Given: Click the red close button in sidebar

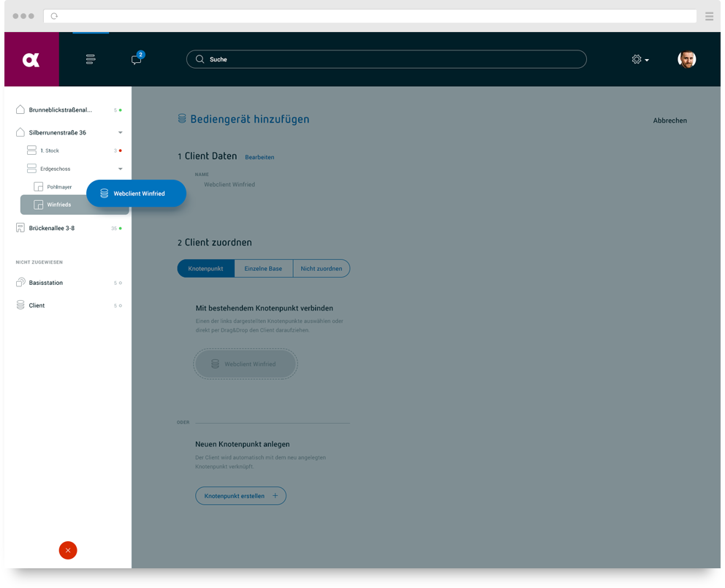Looking at the screenshot, I should tap(68, 551).
